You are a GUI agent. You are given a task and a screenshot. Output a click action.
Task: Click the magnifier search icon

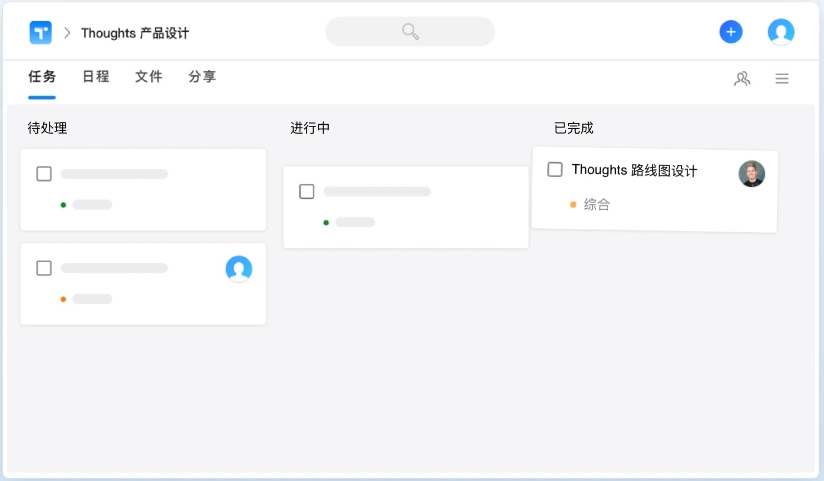pyautogui.click(x=410, y=32)
